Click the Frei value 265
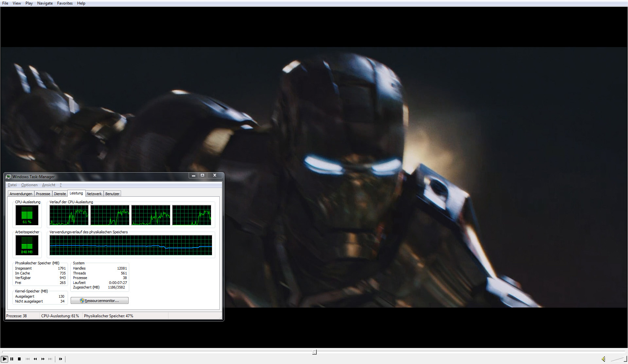 tap(62, 283)
